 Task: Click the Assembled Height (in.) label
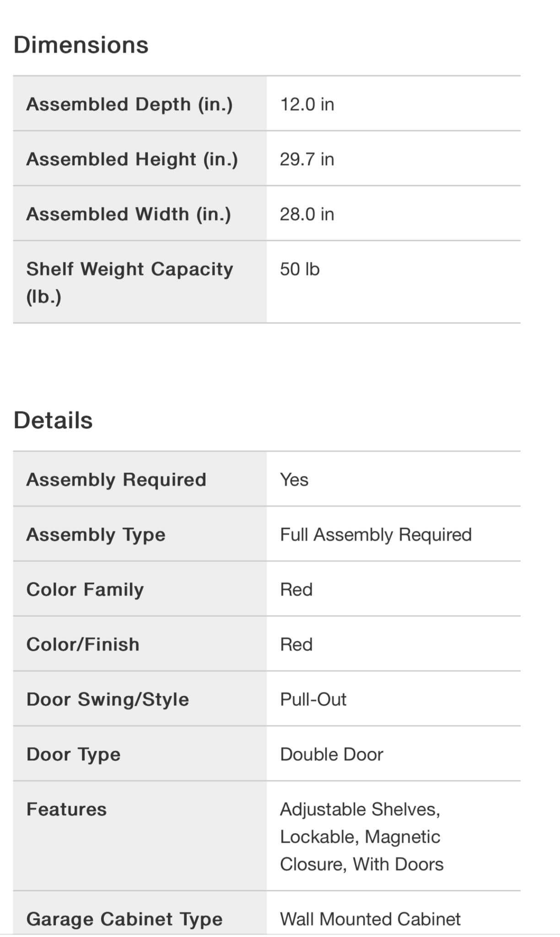[x=132, y=159]
